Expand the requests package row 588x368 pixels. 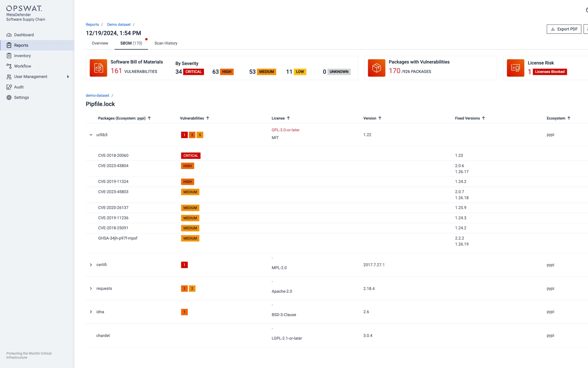click(x=91, y=288)
